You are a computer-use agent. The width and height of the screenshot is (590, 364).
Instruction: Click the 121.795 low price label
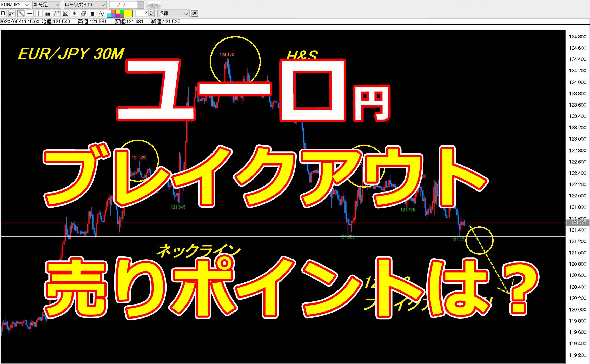(x=408, y=210)
